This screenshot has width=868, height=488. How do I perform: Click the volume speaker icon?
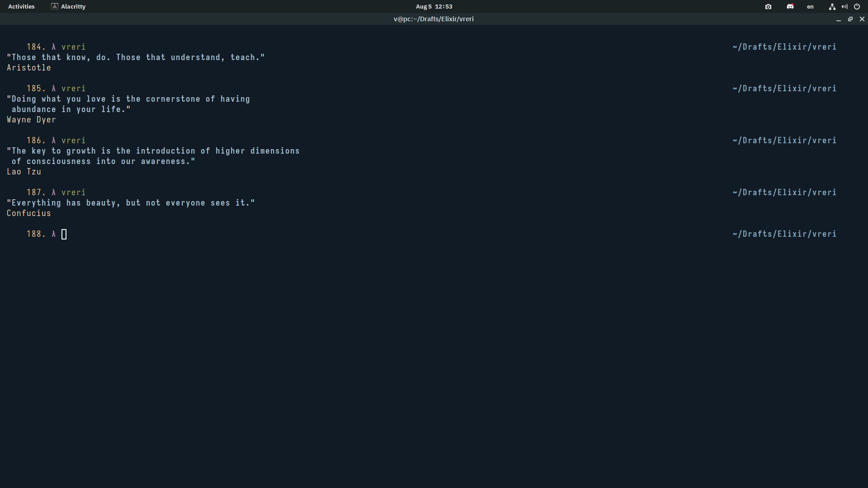tap(844, 7)
